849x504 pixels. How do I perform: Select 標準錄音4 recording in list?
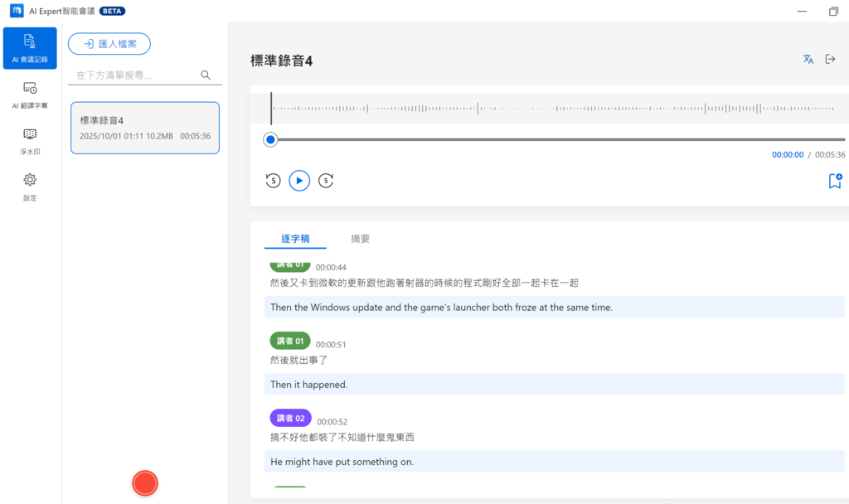point(145,128)
